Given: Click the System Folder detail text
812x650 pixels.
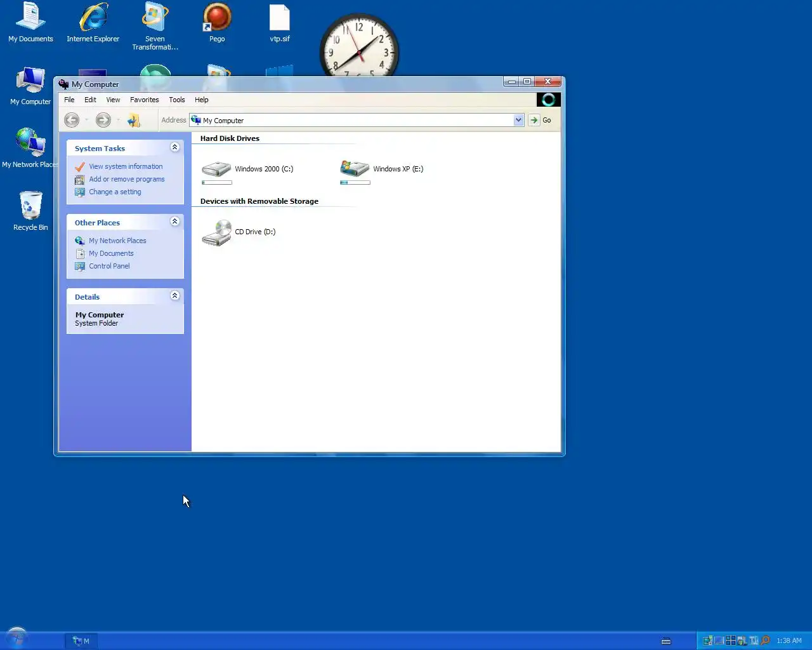Looking at the screenshot, I should pyautogui.click(x=96, y=323).
